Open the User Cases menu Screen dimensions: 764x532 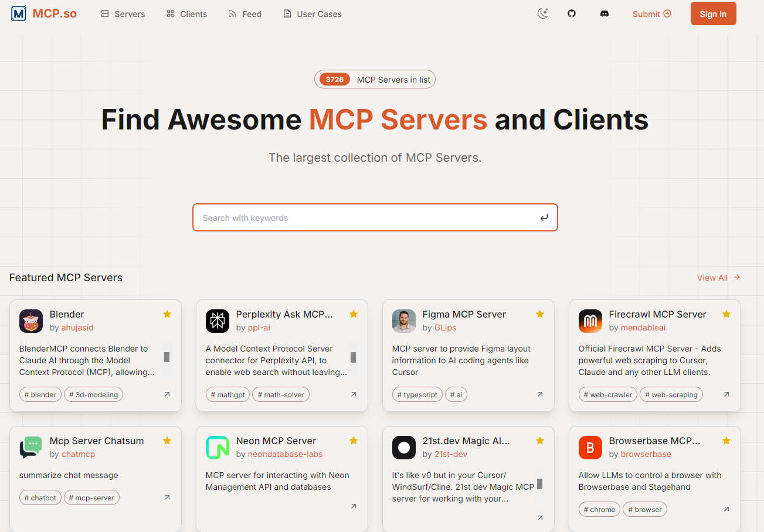pyautogui.click(x=313, y=13)
